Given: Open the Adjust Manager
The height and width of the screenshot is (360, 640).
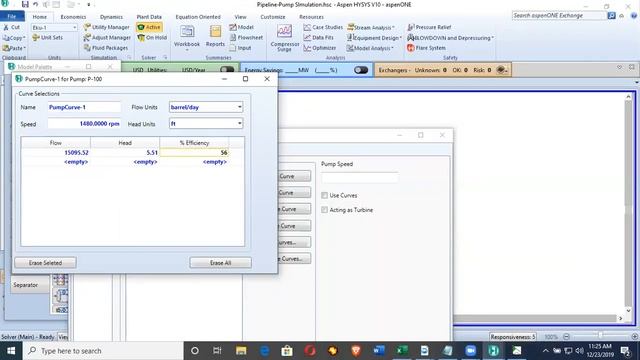Looking at the screenshot, I should point(107,38).
